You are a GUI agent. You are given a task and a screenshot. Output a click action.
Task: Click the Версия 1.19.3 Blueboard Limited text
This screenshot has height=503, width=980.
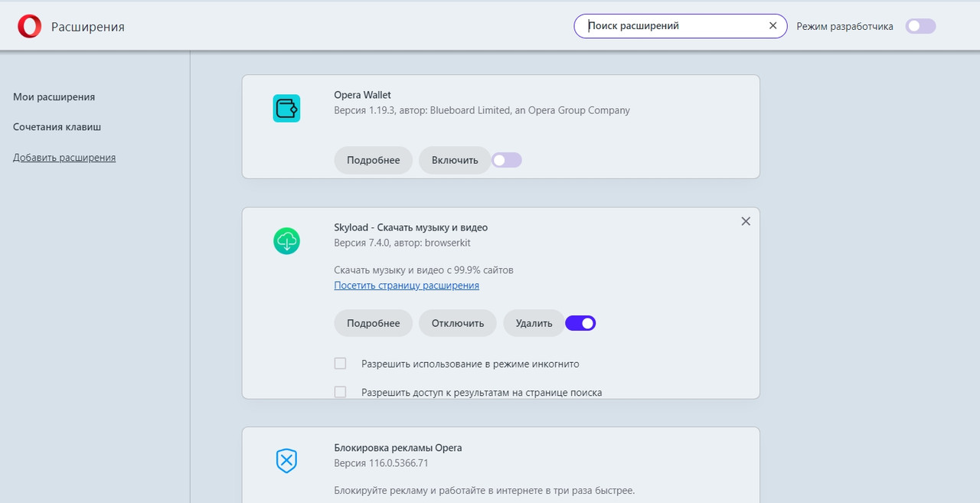482,110
